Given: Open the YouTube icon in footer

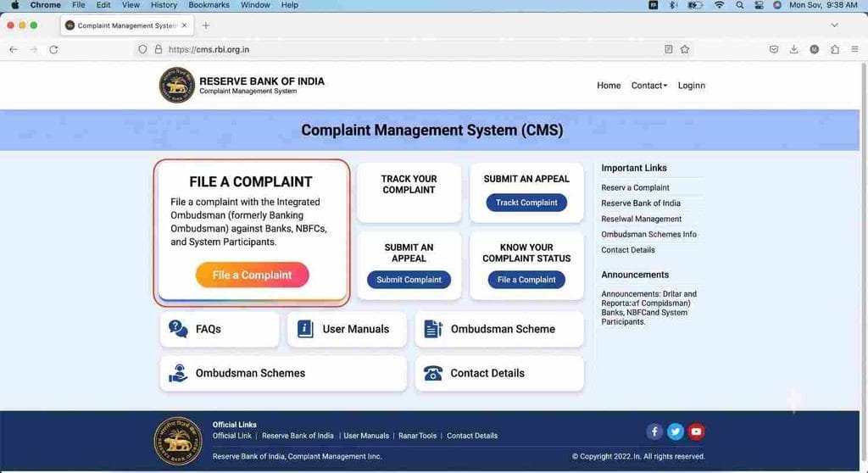Looking at the screenshot, I should click(x=697, y=431).
